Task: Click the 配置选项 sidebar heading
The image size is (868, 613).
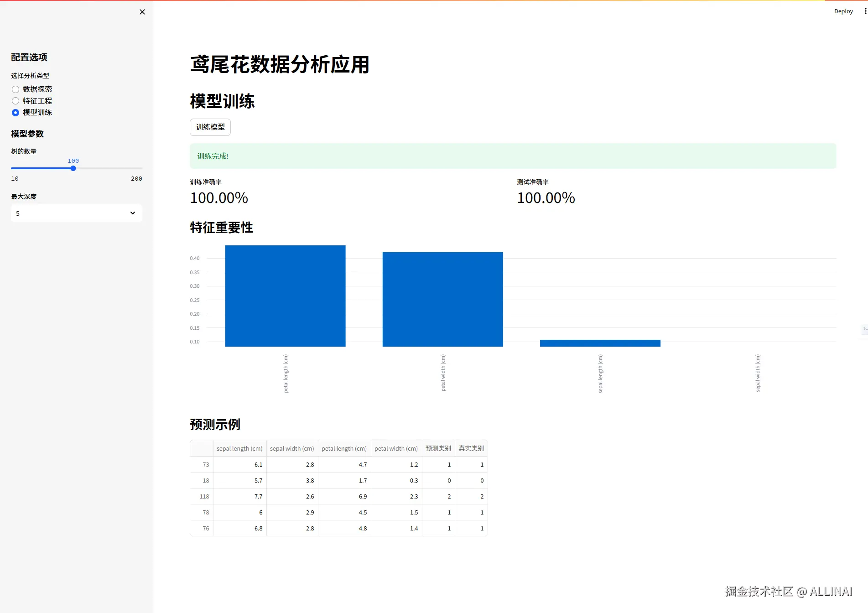Action: [x=29, y=57]
